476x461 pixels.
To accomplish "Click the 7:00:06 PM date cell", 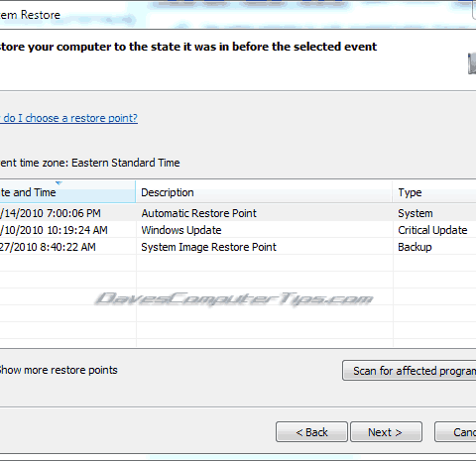I will point(51,213).
